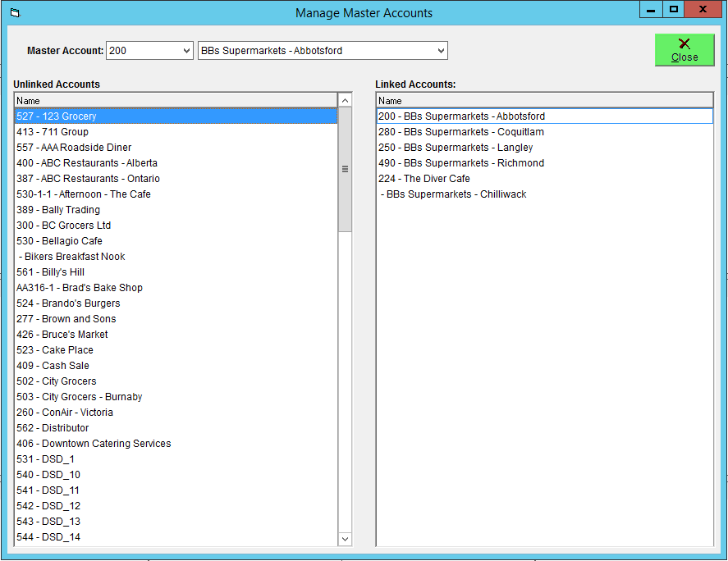Image resolution: width=728 pixels, height=561 pixels.
Task: Select 413 - 711 Group in unlinked list
Action: (176, 132)
